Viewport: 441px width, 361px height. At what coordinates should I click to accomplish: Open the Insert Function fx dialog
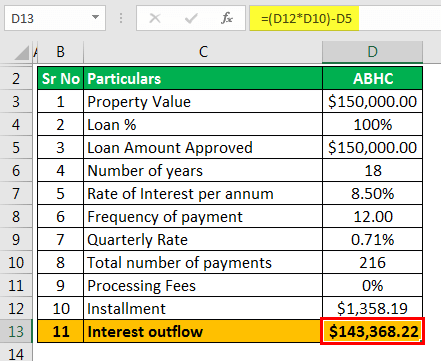[x=227, y=18]
